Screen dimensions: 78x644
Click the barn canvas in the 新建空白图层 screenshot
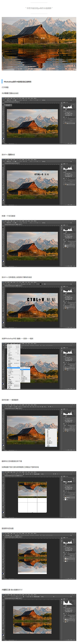(x=32, y=246)
